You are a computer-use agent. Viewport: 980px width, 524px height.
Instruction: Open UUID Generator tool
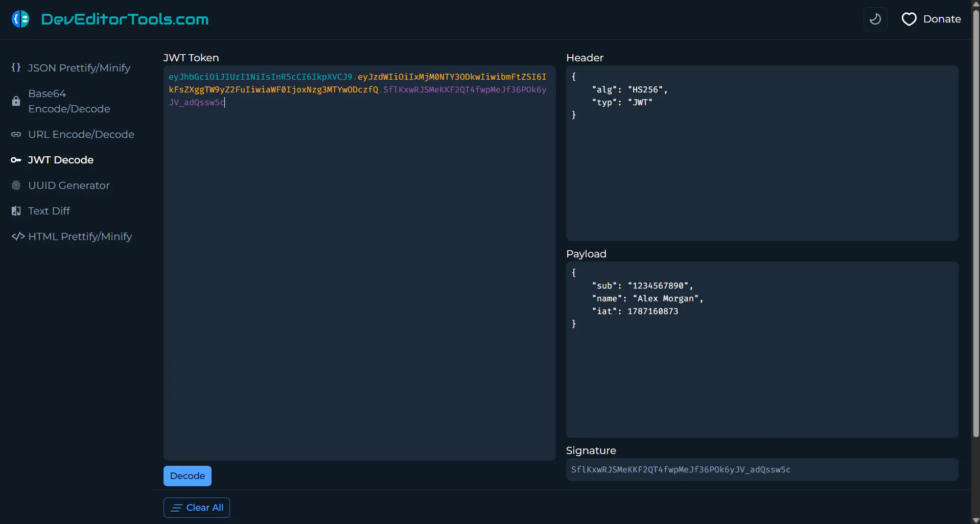69,185
